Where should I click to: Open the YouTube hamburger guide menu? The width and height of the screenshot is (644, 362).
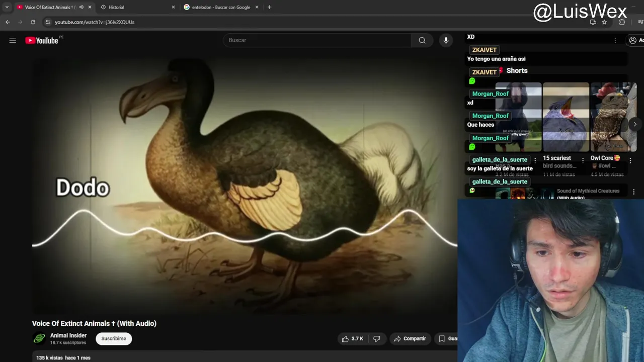13,40
